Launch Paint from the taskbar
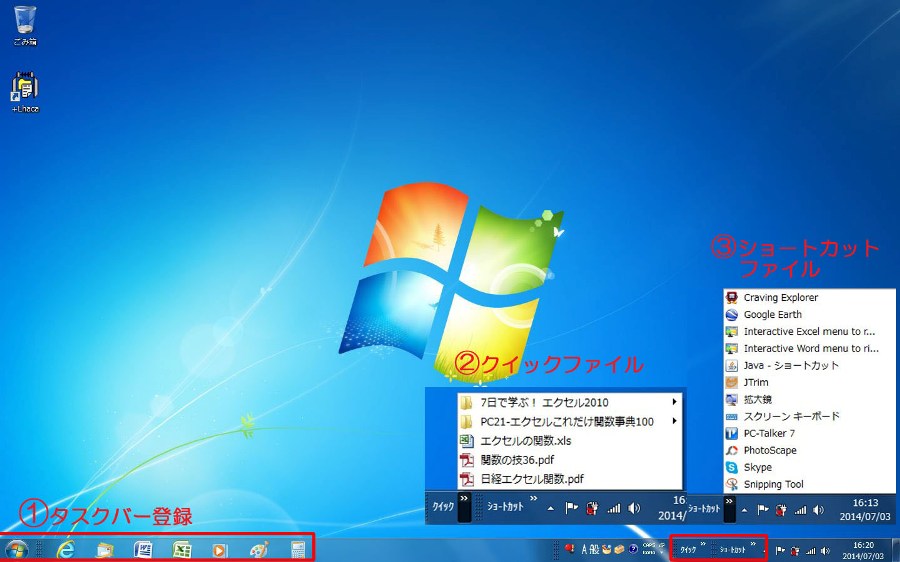The image size is (900, 562). coord(259,550)
